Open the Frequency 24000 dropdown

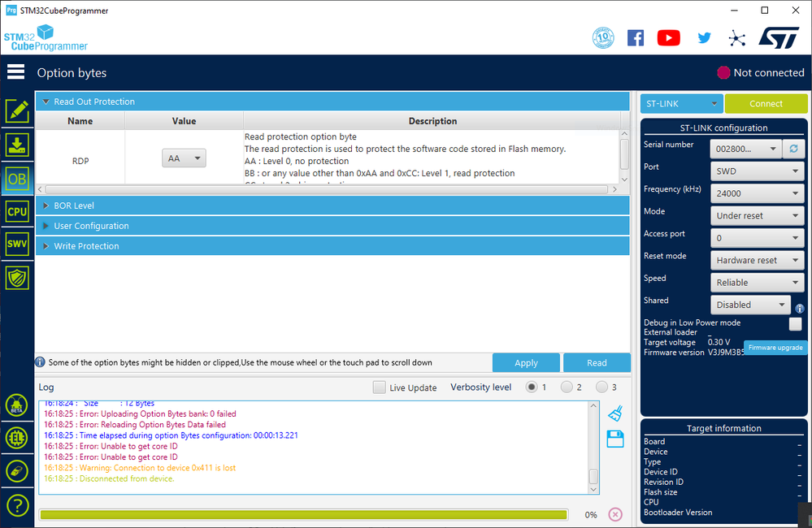(x=757, y=193)
